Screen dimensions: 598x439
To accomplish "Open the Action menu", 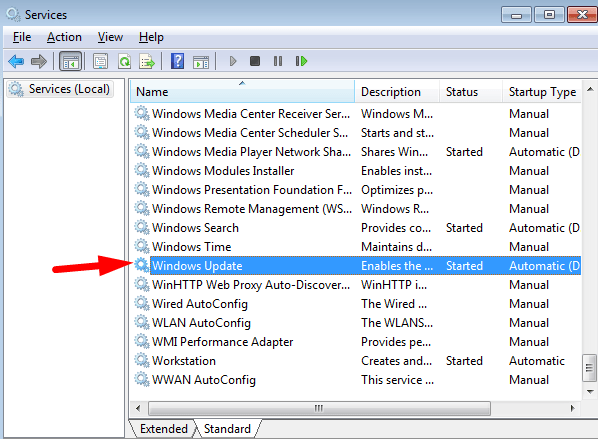I will coord(64,37).
